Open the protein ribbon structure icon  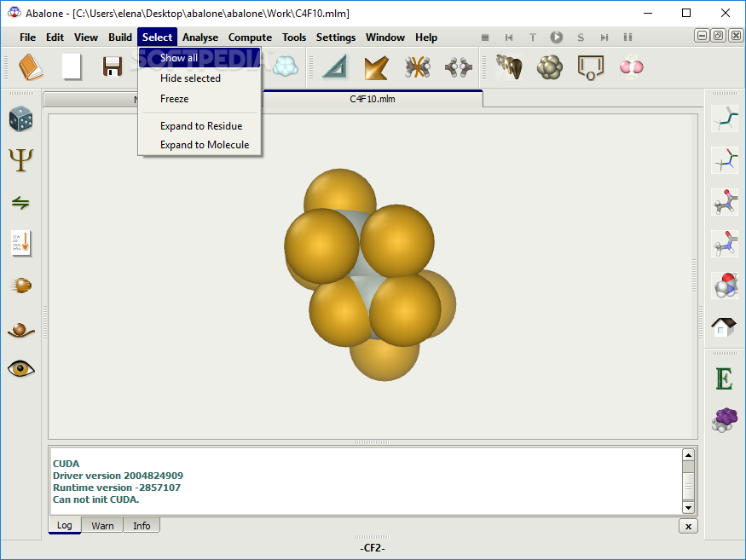pyautogui.click(x=509, y=66)
